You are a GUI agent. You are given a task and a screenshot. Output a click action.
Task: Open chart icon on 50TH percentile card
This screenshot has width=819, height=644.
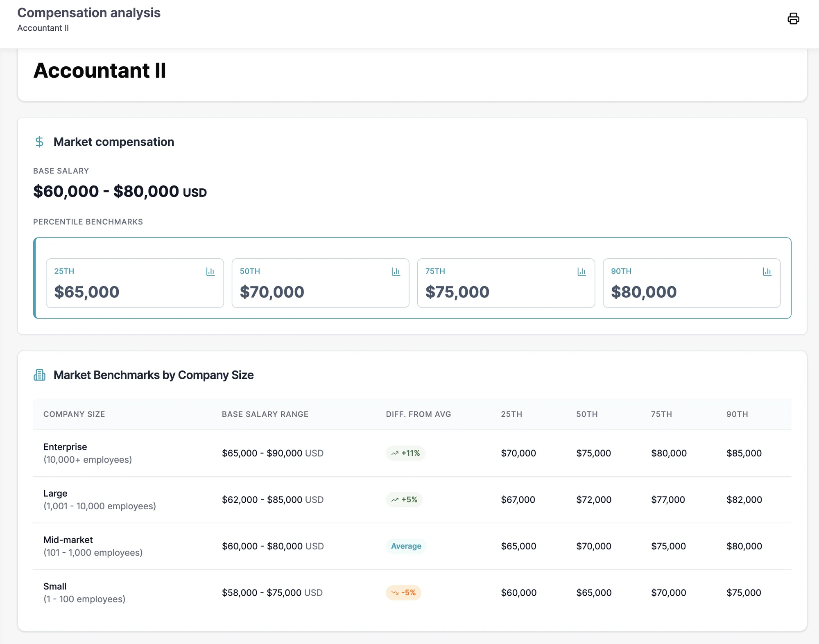396,271
